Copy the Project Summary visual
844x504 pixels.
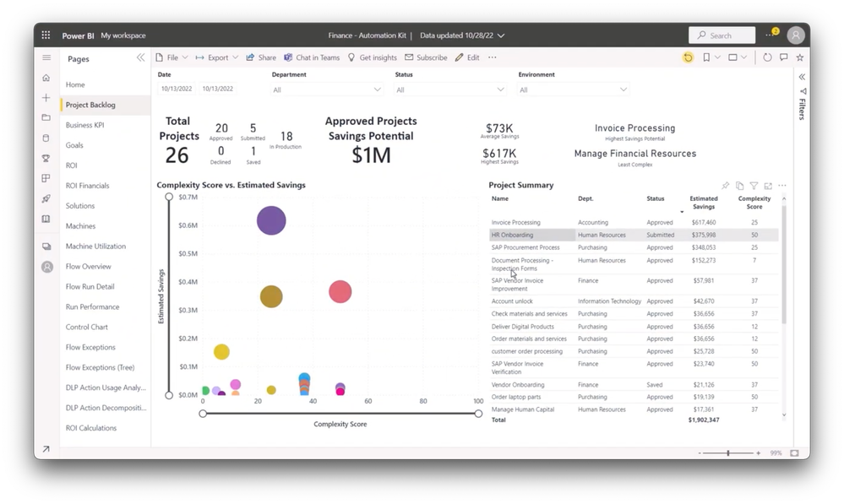[739, 186]
